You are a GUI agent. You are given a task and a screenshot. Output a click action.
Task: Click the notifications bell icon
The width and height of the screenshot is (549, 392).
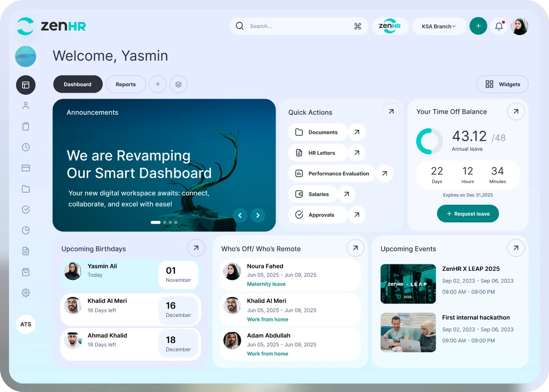[x=498, y=26]
